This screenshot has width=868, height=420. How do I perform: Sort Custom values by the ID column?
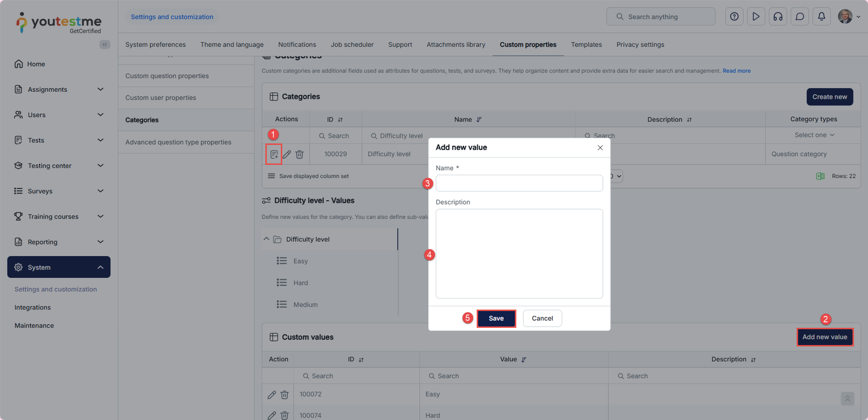tap(361, 360)
